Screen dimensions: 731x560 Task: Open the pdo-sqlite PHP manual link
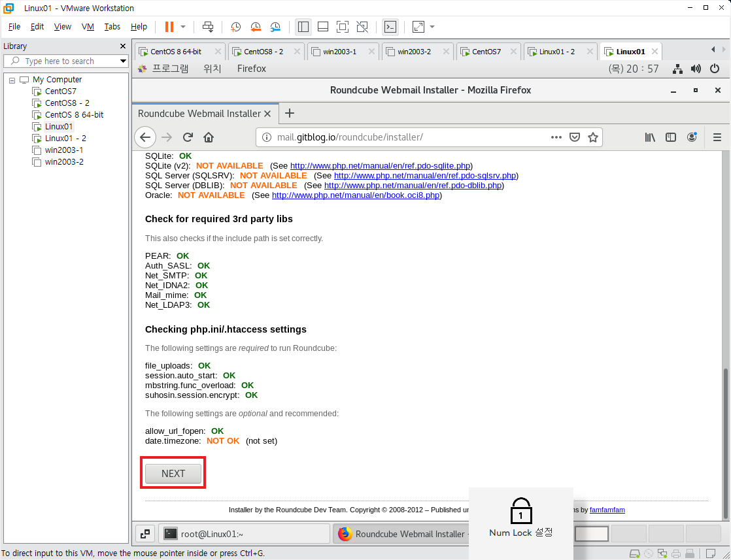point(380,166)
